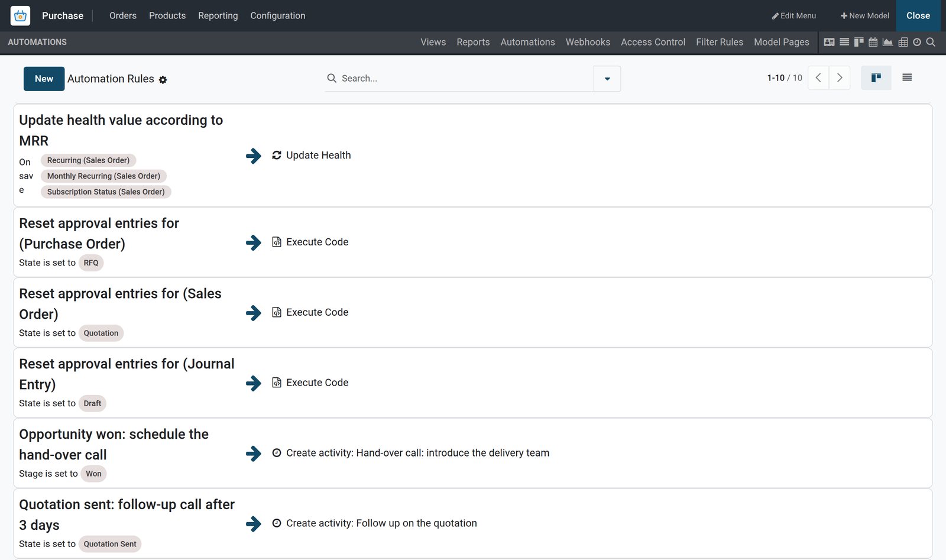The height and width of the screenshot is (560, 946).
Task: Open the Orders menu
Action: point(123,16)
